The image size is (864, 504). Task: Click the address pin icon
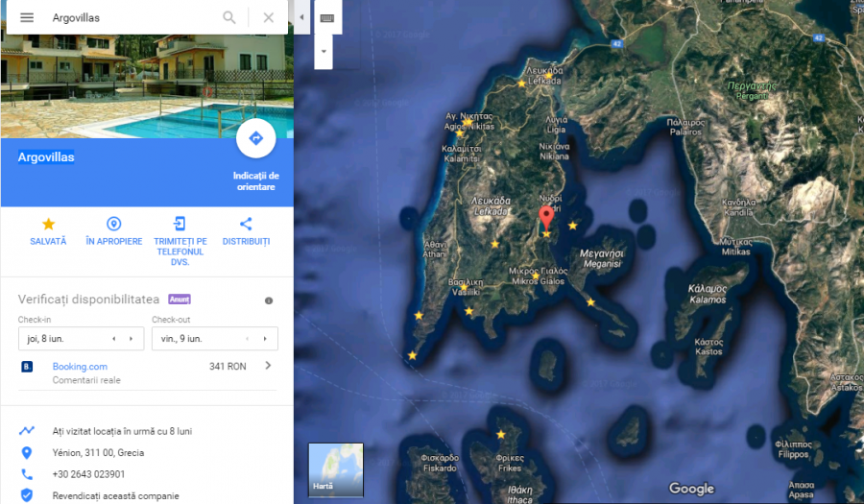pos(27,453)
